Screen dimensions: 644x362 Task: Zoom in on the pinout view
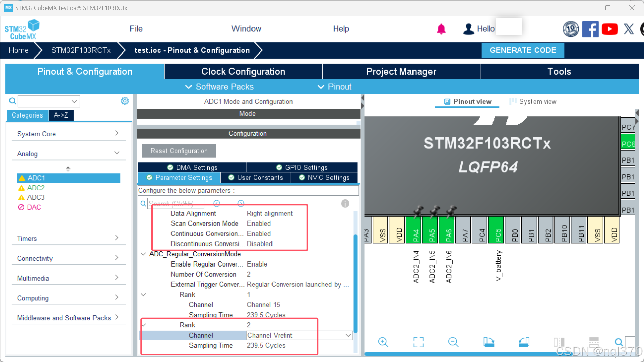click(x=383, y=342)
